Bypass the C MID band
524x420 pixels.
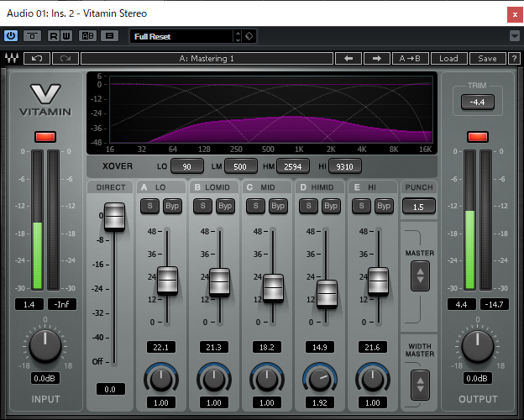(x=278, y=206)
